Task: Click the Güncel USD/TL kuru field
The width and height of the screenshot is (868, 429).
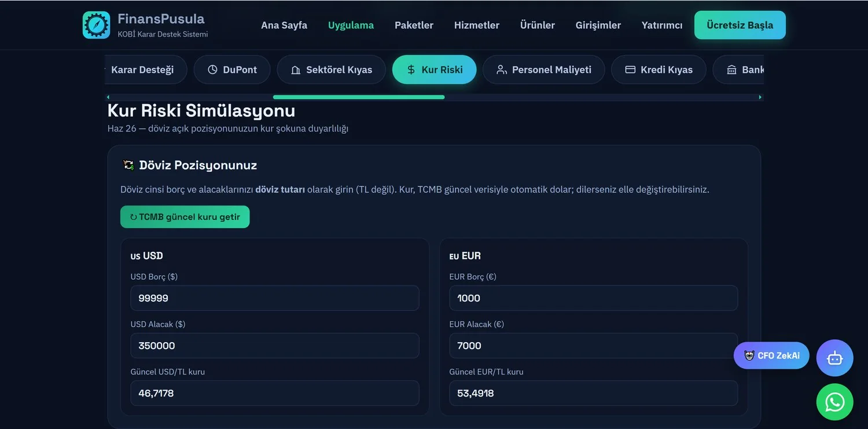Action: 275,393
